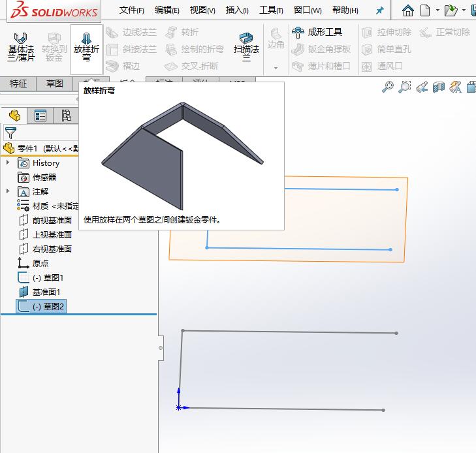
Task: Select 原点 (Origin) in the tree
Action: [33, 263]
